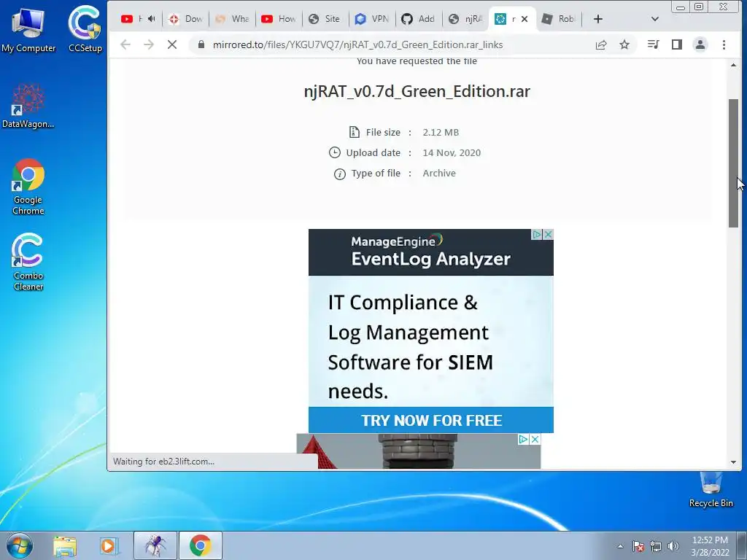The image size is (747, 560).
Task: Click the 'Archive' file type value
Action: coord(439,174)
